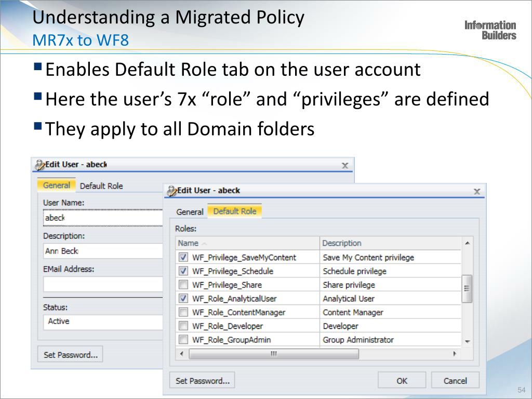Click description cell 'Save My Content privilege'

point(368,258)
